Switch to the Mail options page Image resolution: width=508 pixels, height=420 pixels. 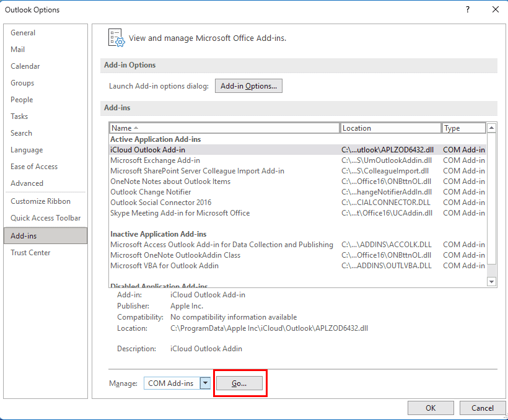(x=45, y=50)
